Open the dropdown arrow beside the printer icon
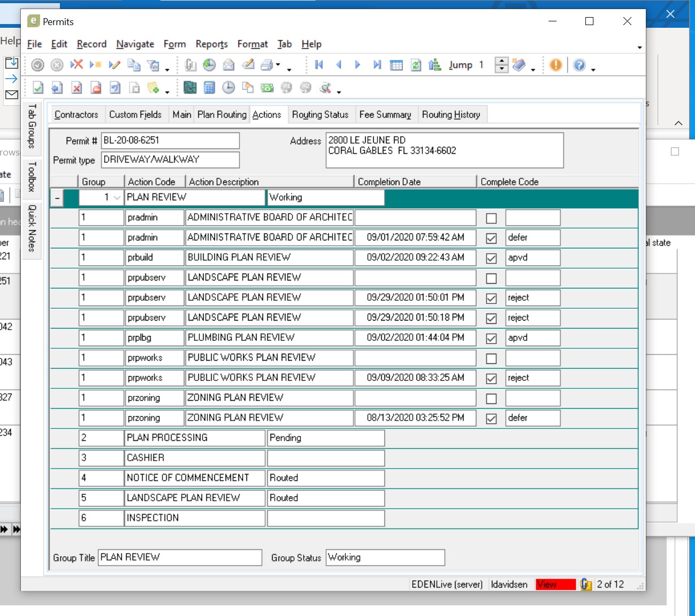This screenshot has height=616, width=695. pyautogui.click(x=278, y=65)
